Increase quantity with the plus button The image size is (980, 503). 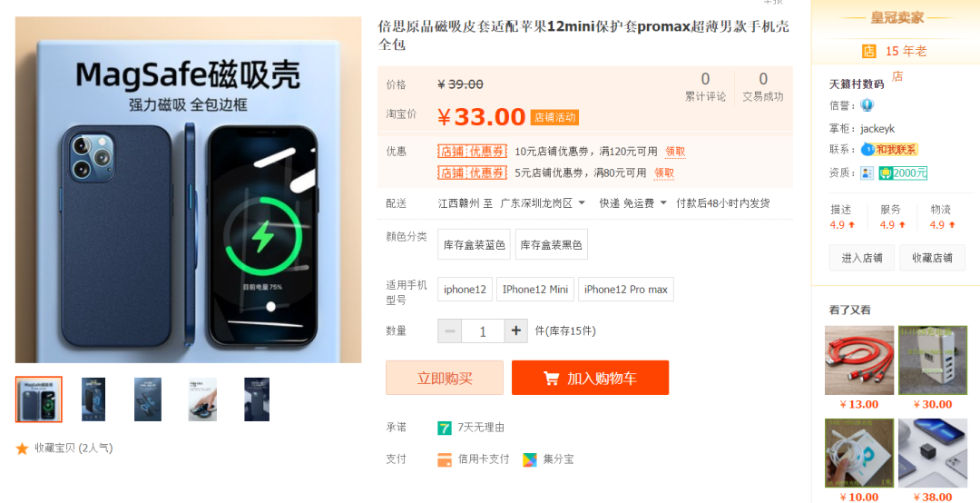click(516, 331)
